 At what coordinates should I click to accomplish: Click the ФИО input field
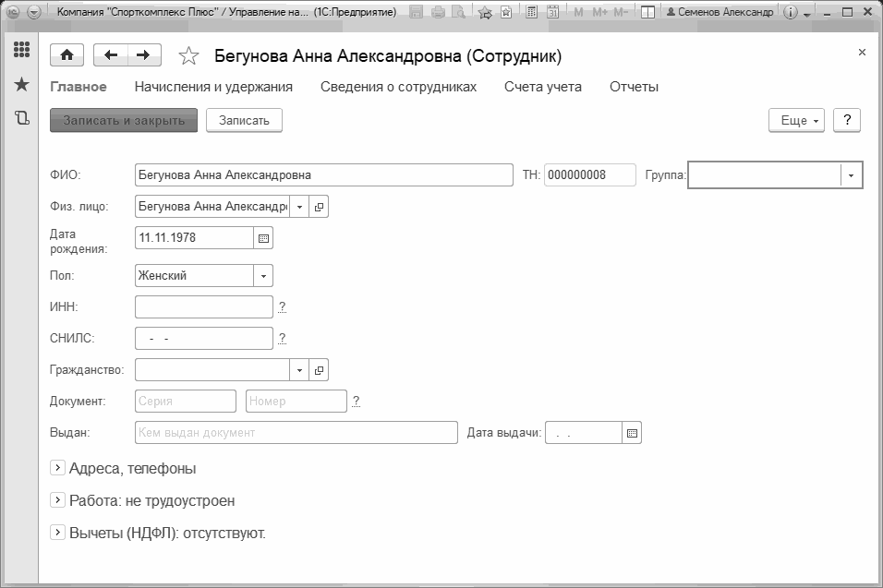[324, 175]
